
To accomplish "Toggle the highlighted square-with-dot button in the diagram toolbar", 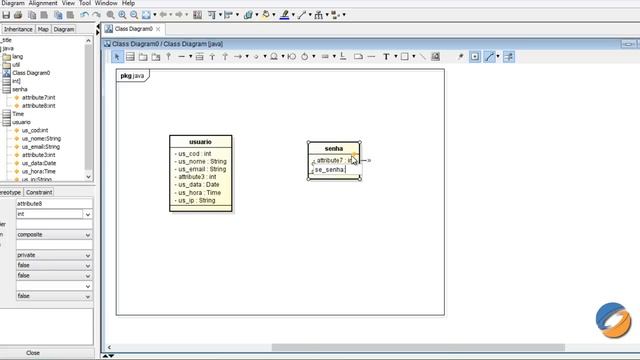I will pos(475,57).
